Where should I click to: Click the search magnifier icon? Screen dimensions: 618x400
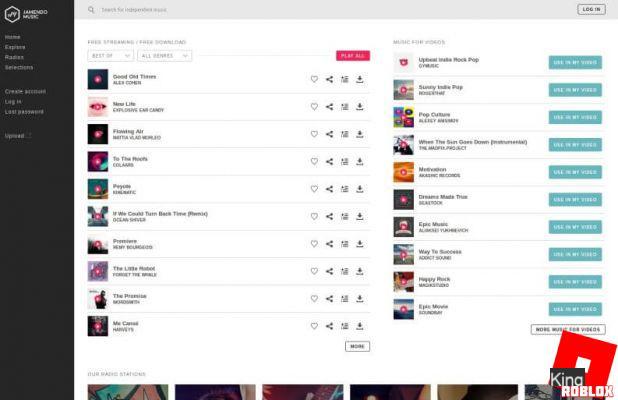coord(92,9)
